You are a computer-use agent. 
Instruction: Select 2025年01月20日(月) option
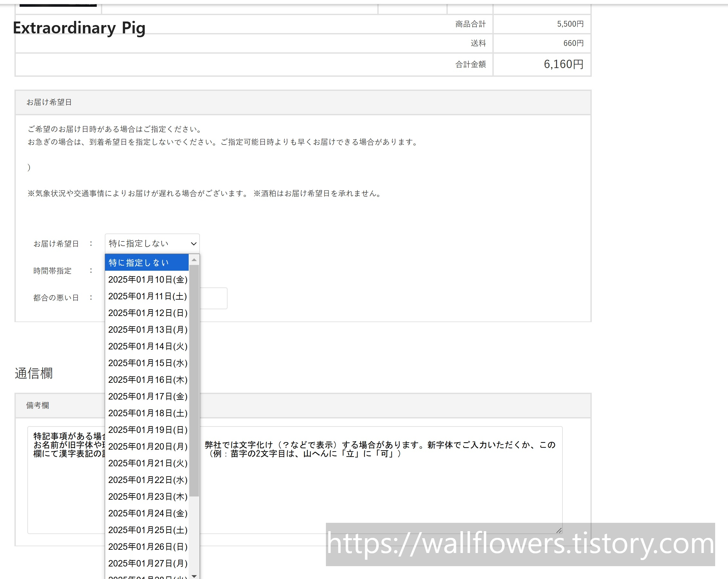pos(147,446)
